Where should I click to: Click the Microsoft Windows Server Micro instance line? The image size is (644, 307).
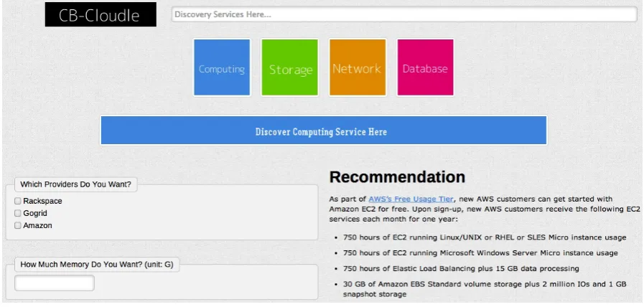(x=480, y=253)
